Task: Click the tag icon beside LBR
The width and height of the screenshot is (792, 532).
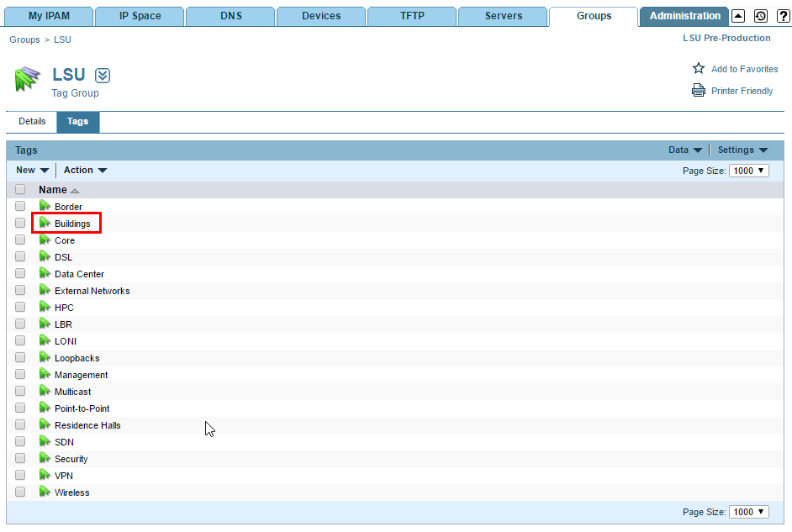Action: tap(45, 324)
